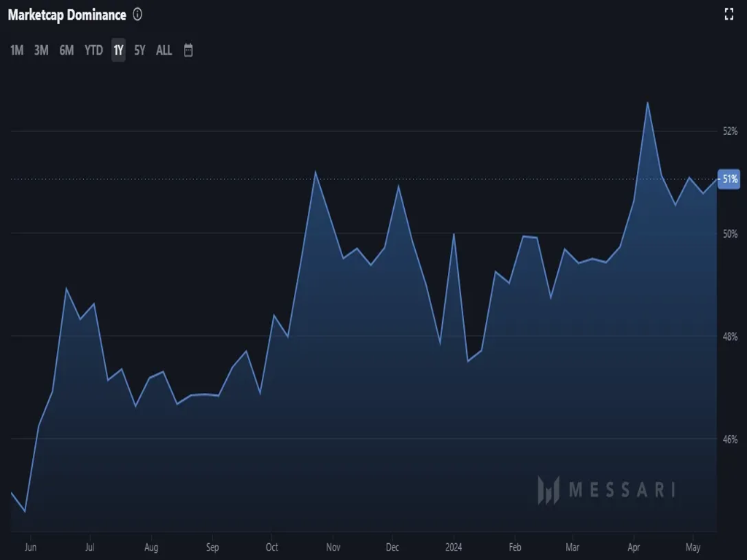Select the 1M time range
The width and height of the screenshot is (747, 560).
pyautogui.click(x=17, y=50)
